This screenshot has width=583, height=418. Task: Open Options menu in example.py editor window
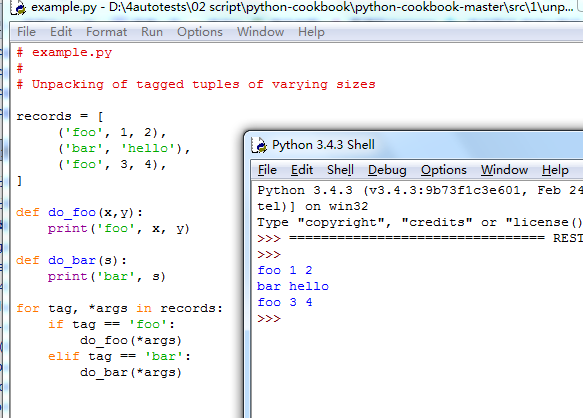pos(200,32)
